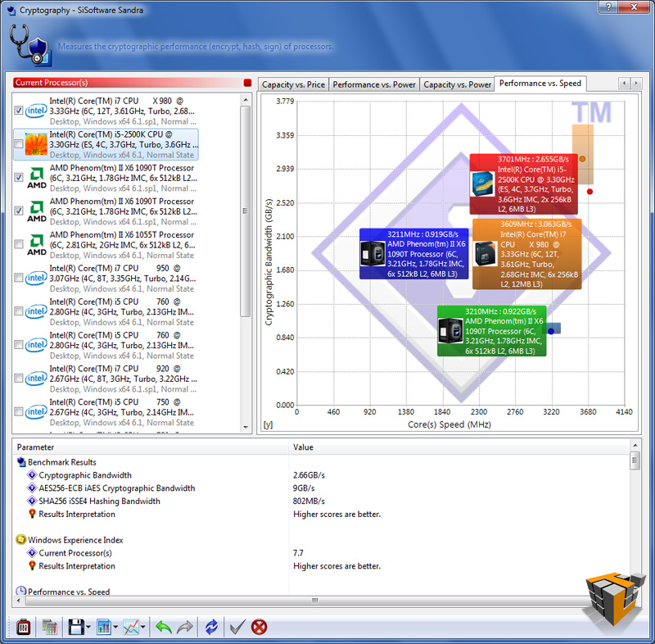Click the blue refresh arrows icon
Viewport: 655px width, 644px height.
211,627
